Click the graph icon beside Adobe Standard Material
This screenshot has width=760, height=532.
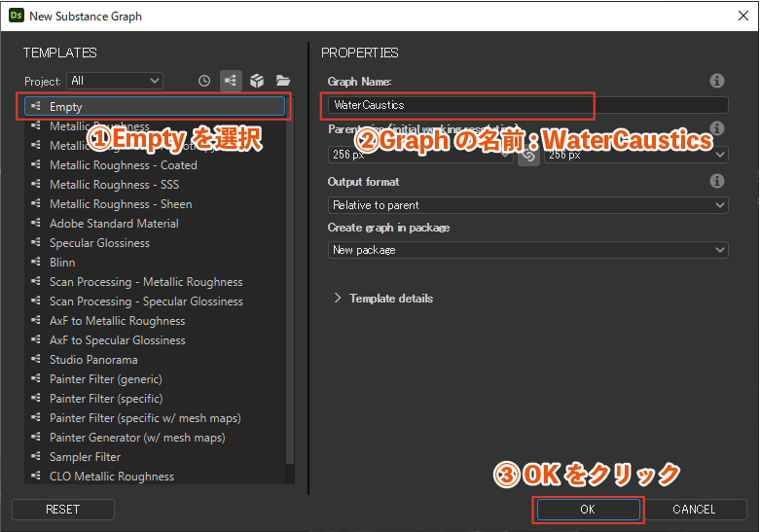tap(36, 223)
